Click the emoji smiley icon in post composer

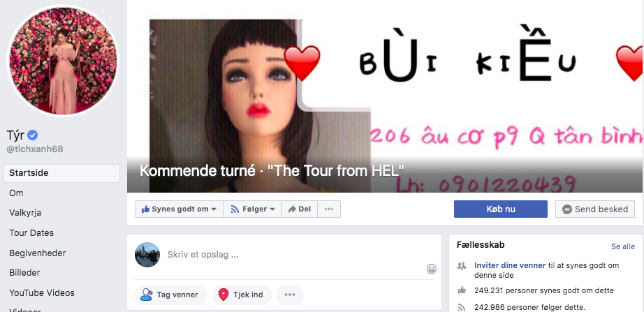click(432, 269)
